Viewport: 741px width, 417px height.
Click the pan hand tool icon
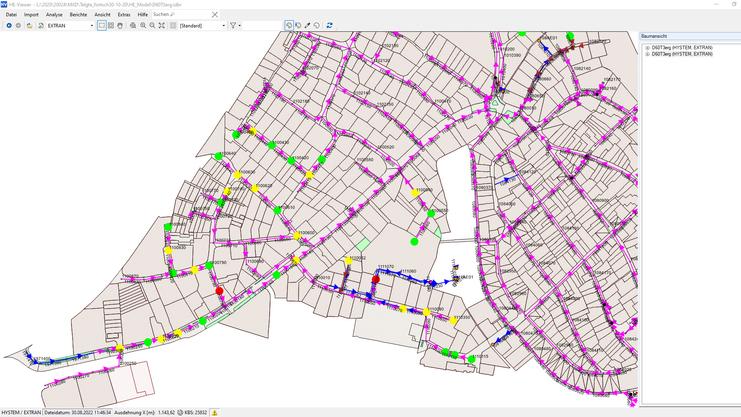[120, 25]
